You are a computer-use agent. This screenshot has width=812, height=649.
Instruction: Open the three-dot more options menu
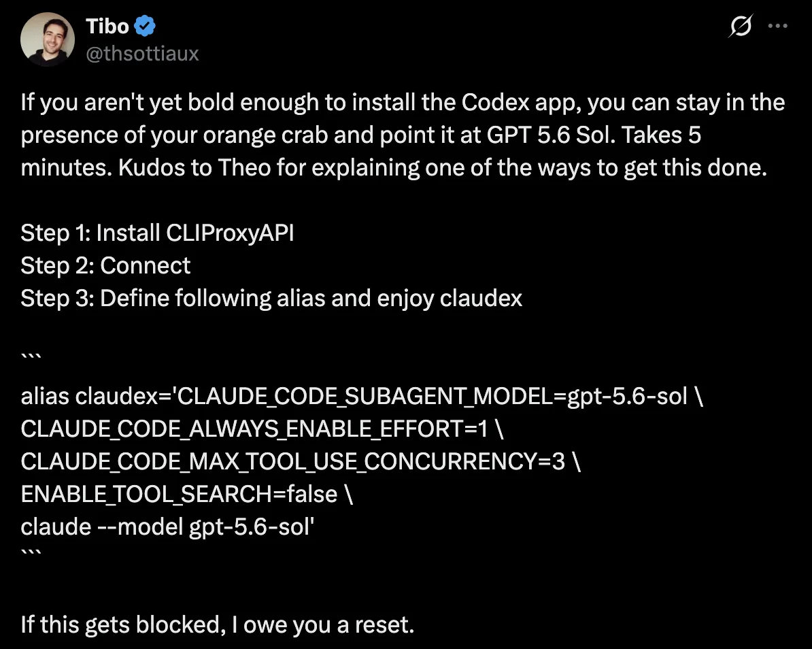(x=778, y=26)
